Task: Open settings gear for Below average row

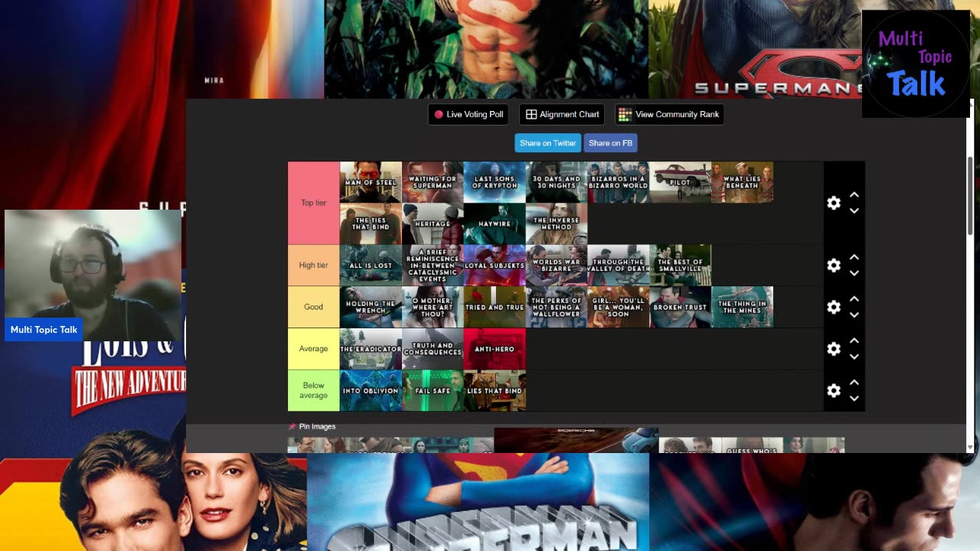Action: click(x=834, y=390)
